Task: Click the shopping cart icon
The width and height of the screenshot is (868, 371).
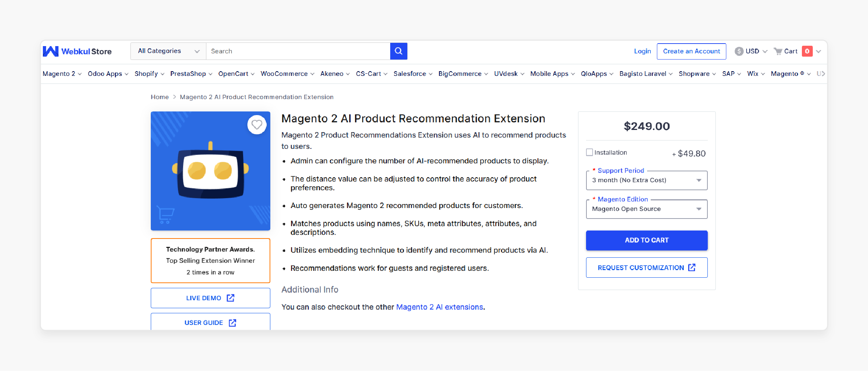Action: 778,51
